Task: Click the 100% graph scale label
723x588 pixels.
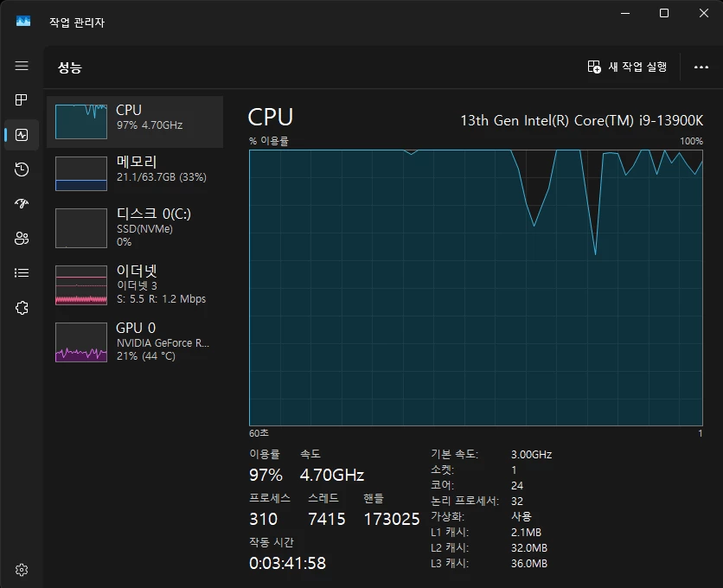Action: click(x=691, y=141)
